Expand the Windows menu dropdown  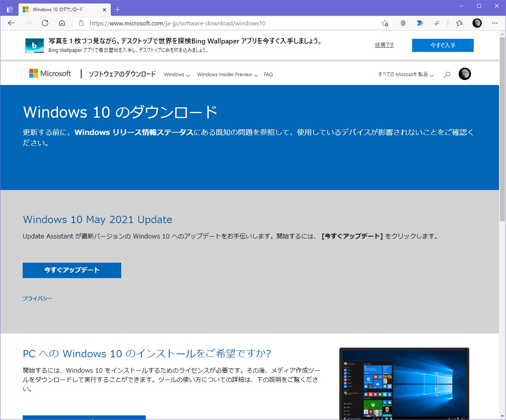coord(177,75)
